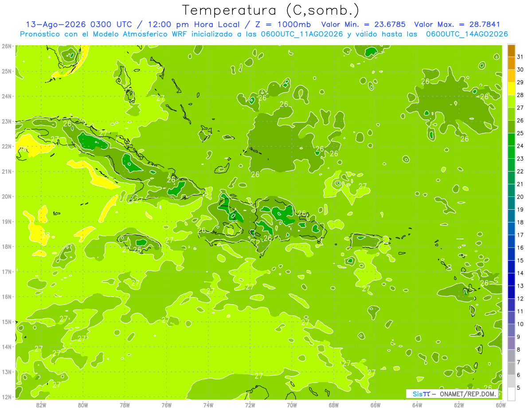Click the '20N' latitude axis label
Image resolution: width=532 pixels, height=411 pixels.
click(x=6, y=196)
